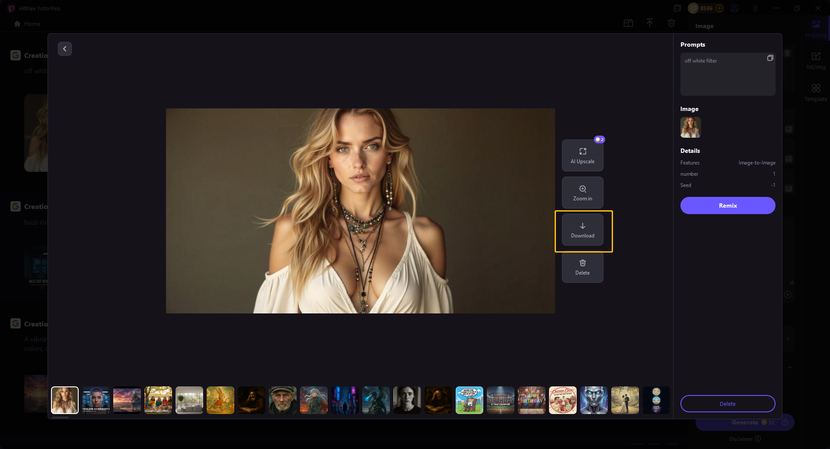Click the add credits plus icon
The image size is (830, 449).
(x=720, y=8)
